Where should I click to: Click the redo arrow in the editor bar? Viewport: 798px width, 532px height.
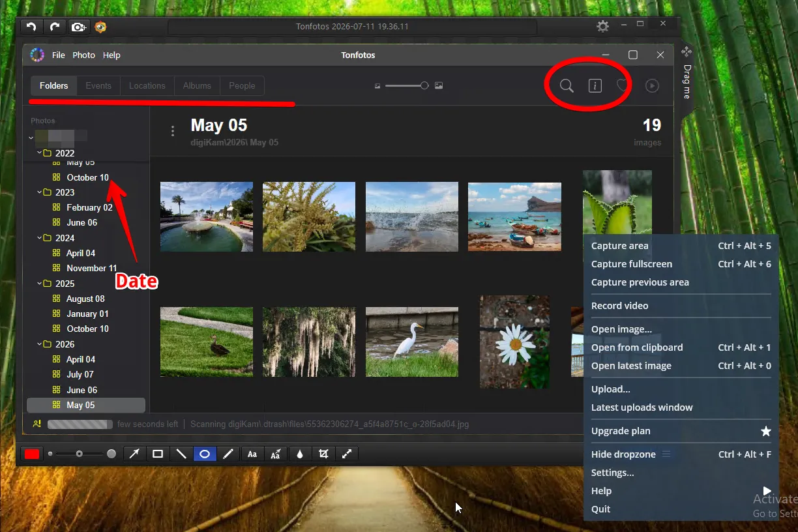[x=54, y=27]
